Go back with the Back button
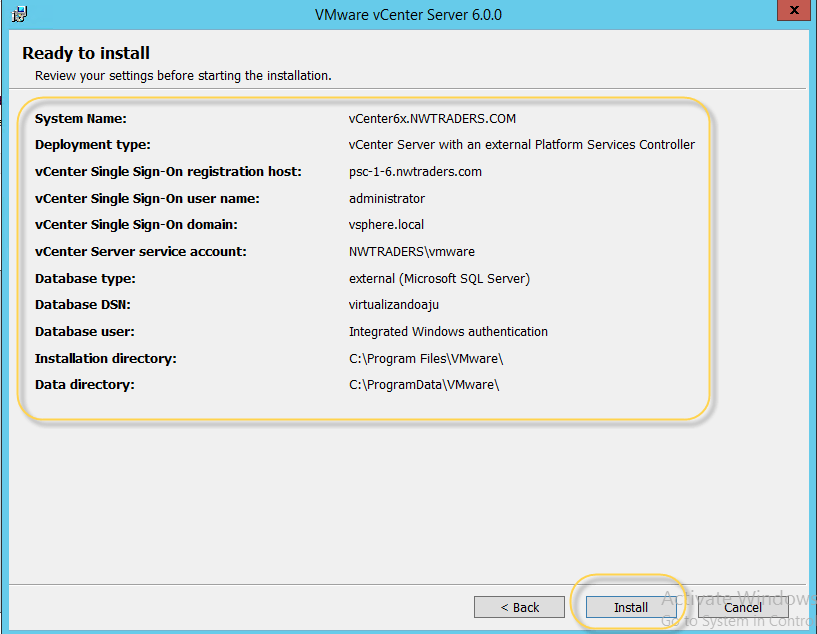This screenshot has height=634, width=817. click(x=519, y=607)
